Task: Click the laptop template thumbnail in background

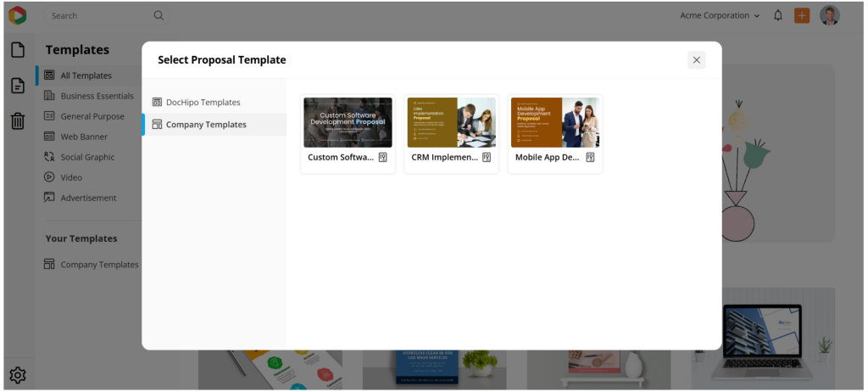Action: click(x=763, y=339)
